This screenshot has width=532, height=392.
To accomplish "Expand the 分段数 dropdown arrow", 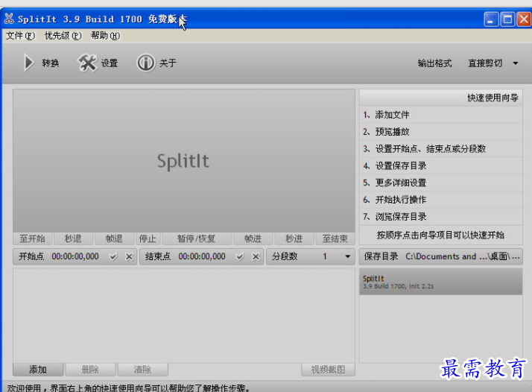I will [347, 256].
